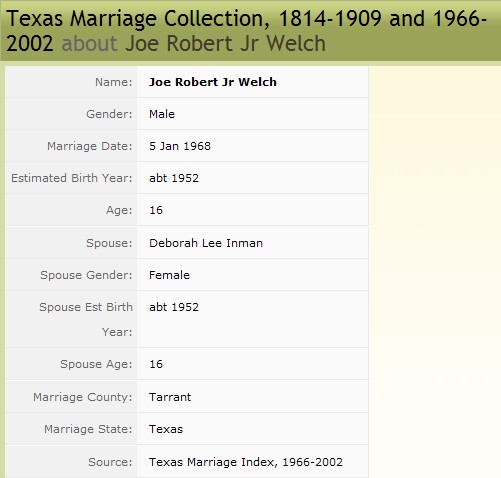Select the spouse name Deborah Lee Inman
Viewport: 501px width, 478px height.
[206, 243]
